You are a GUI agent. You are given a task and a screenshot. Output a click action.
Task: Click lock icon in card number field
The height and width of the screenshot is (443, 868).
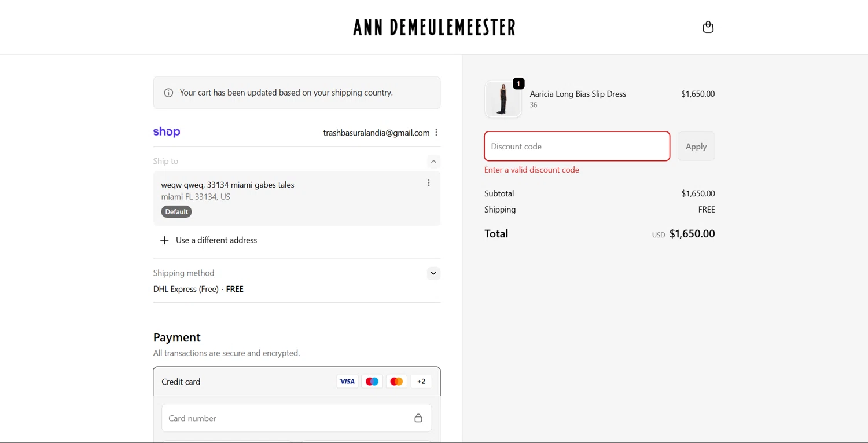[x=418, y=418]
